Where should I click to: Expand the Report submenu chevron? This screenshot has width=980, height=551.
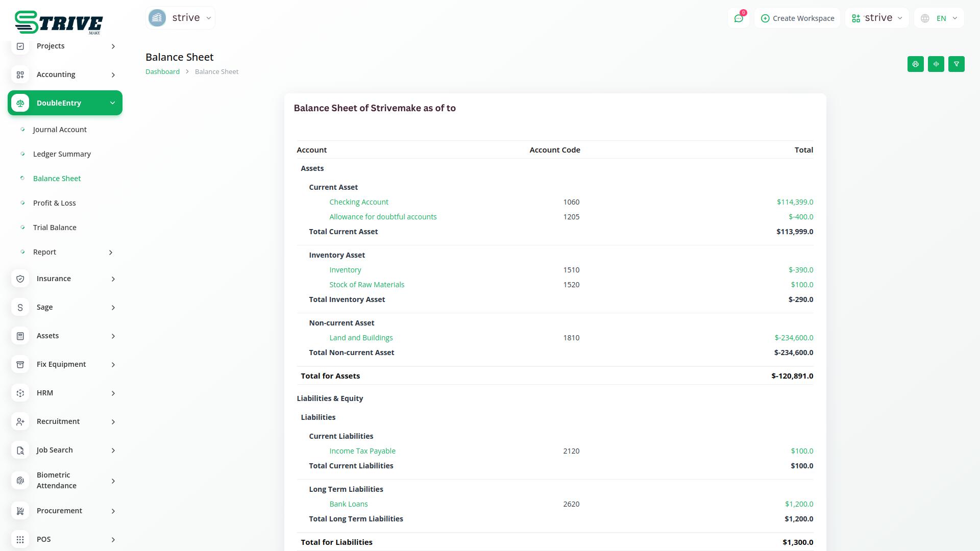coord(111,252)
